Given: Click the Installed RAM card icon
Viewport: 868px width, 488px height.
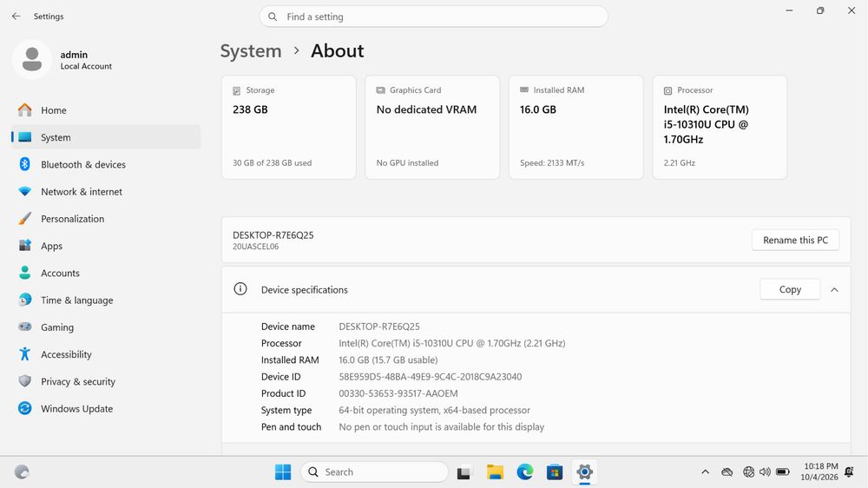Looking at the screenshot, I should (524, 89).
